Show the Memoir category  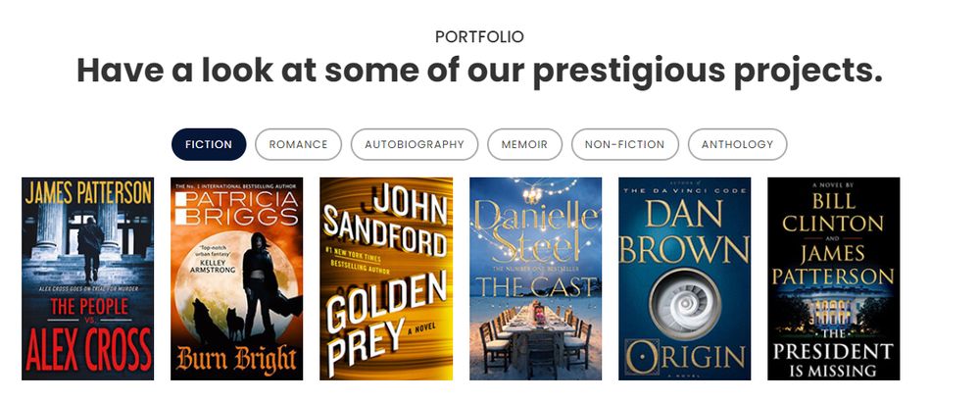click(x=524, y=144)
